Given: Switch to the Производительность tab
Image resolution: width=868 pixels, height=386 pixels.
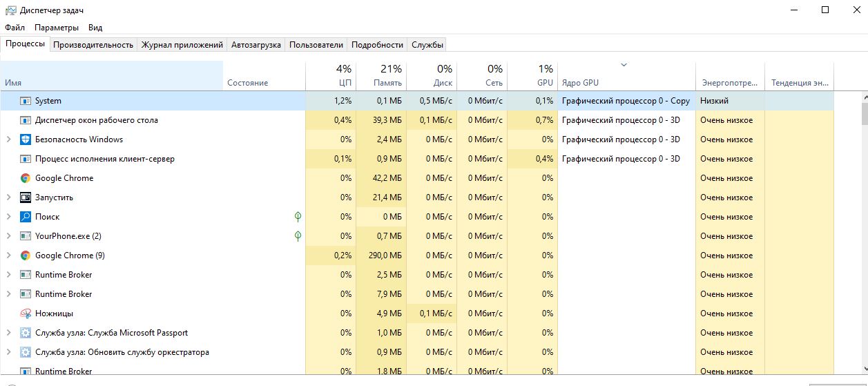Looking at the screenshot, I should [x=93, y=45].
